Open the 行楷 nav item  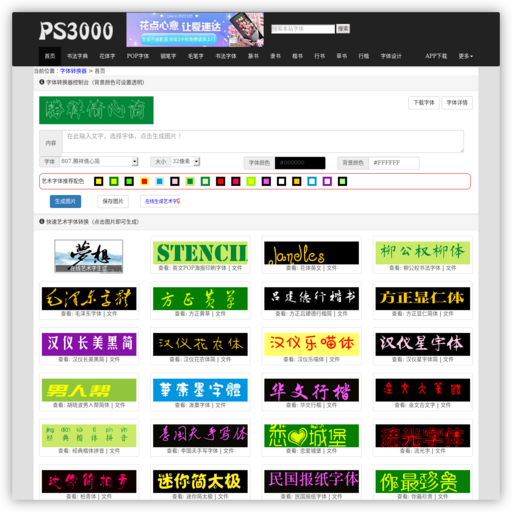pyautogui.click(x=363, y=56)
